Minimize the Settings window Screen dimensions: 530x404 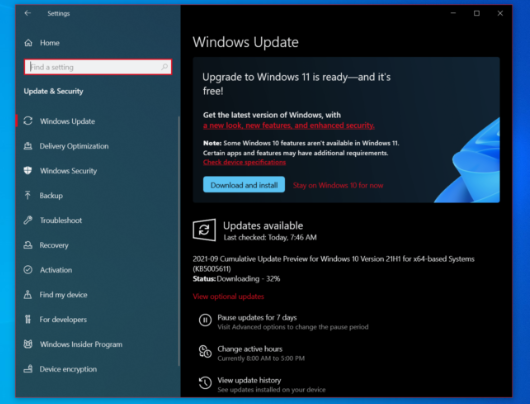click(453, 13)
